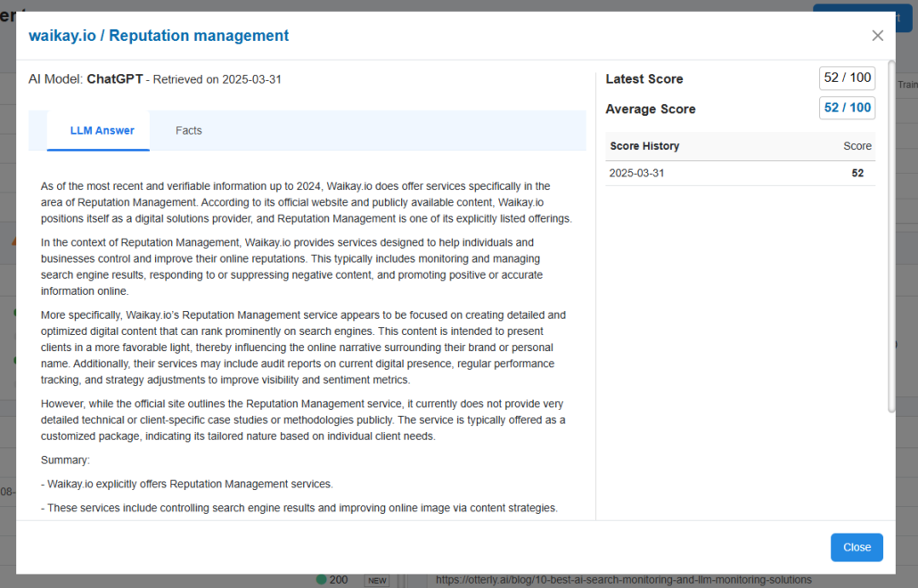Viewport: 918px width, 588px height.
Task: Click the paragraph starting "In the context of"
Action: click(x=291, y=266)
